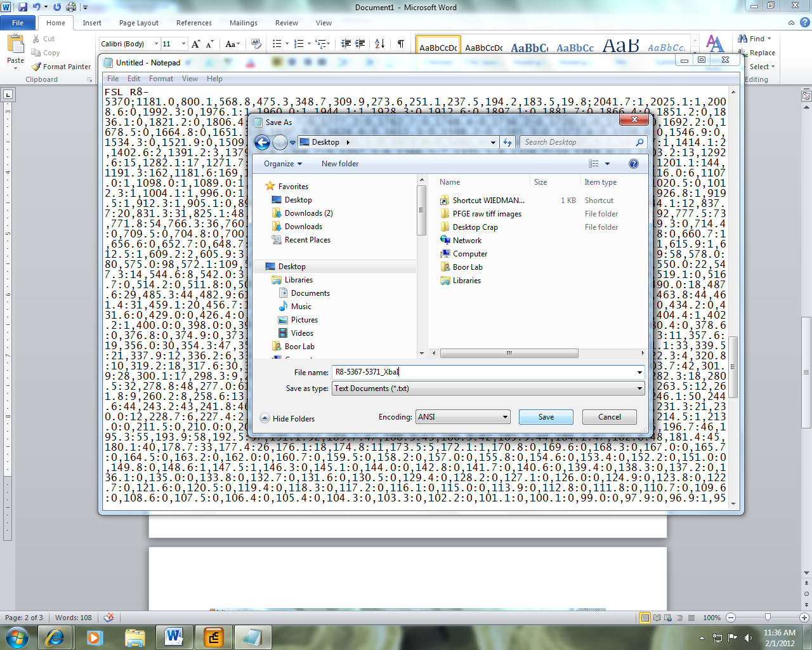Click the Numbering list icon in Word
Image resolution: width=812 pixels, height=650 pixels.
pyautogui.click(x=299, y=44)
